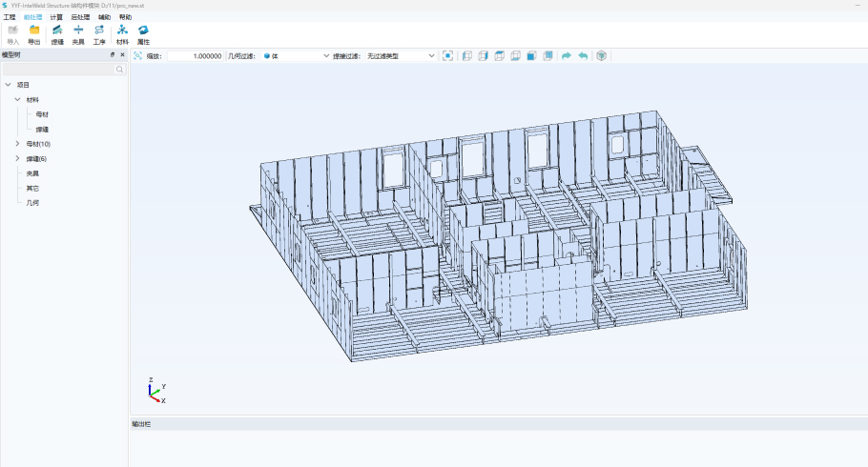Image resolution: width=868 pixels, height=467 pixels.
Task: Select the 夹具 (Fixture) tool icon
Action: point(78,33)
